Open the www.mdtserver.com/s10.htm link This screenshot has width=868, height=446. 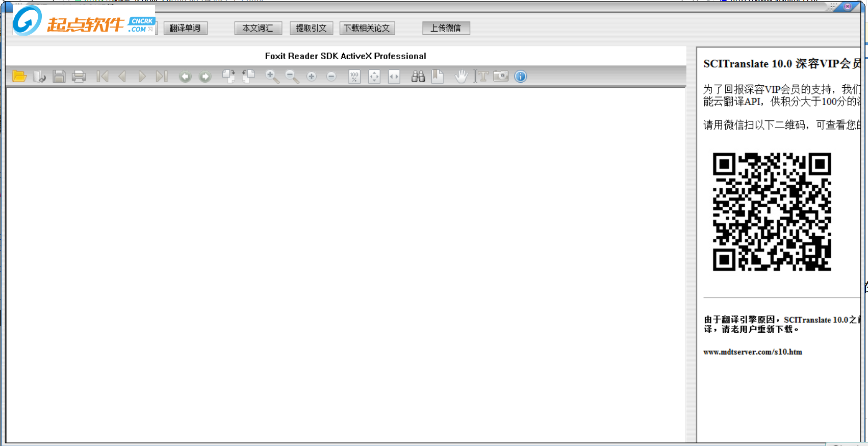753,352
